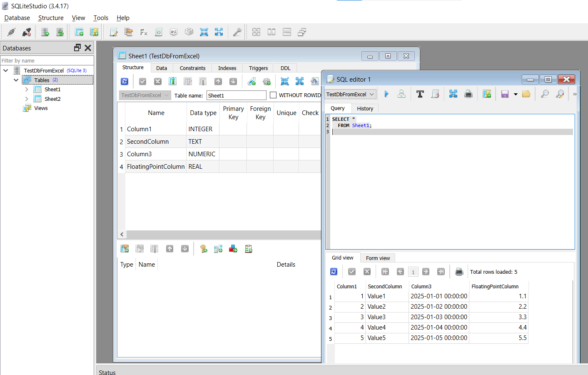Click the 2025-01-05 00:00:00 result cell
This screenshot has height=375, width=588.
tap(439, 338)
